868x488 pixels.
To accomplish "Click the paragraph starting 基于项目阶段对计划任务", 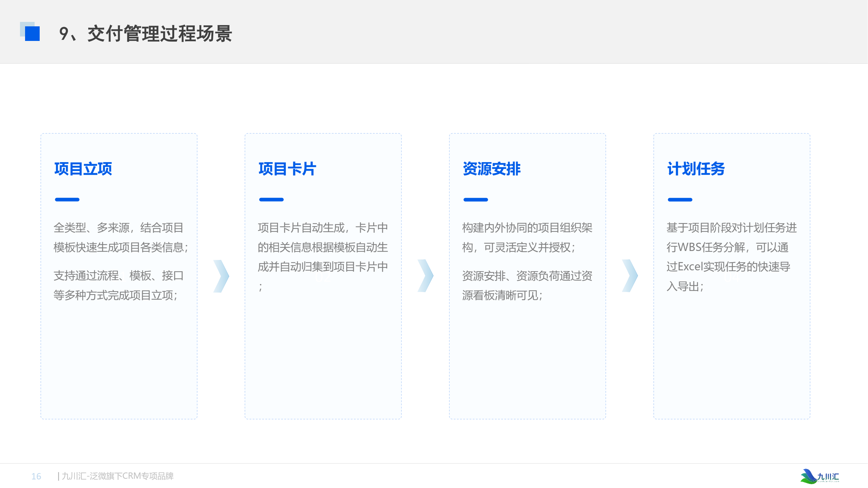I will pyautogui.click(x=732, y=257).
